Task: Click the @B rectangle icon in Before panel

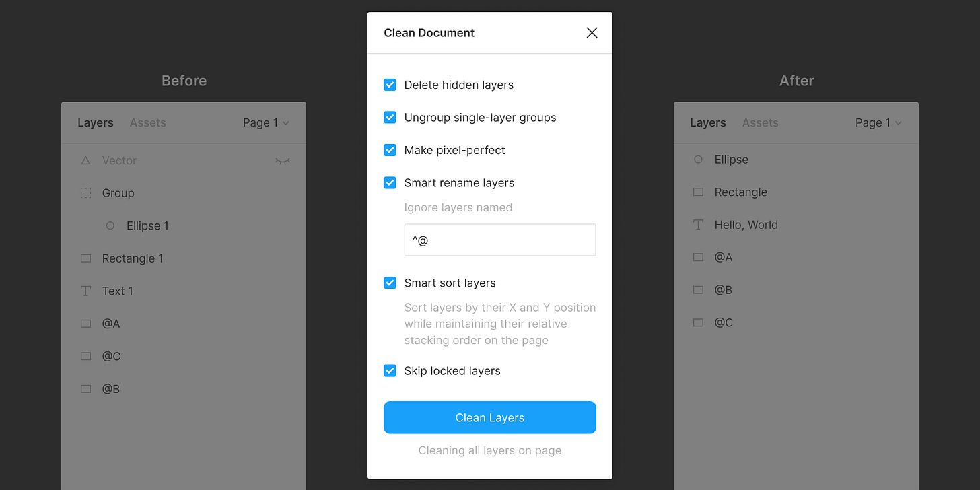Action: pyautogui.click(x=85, y=389)
